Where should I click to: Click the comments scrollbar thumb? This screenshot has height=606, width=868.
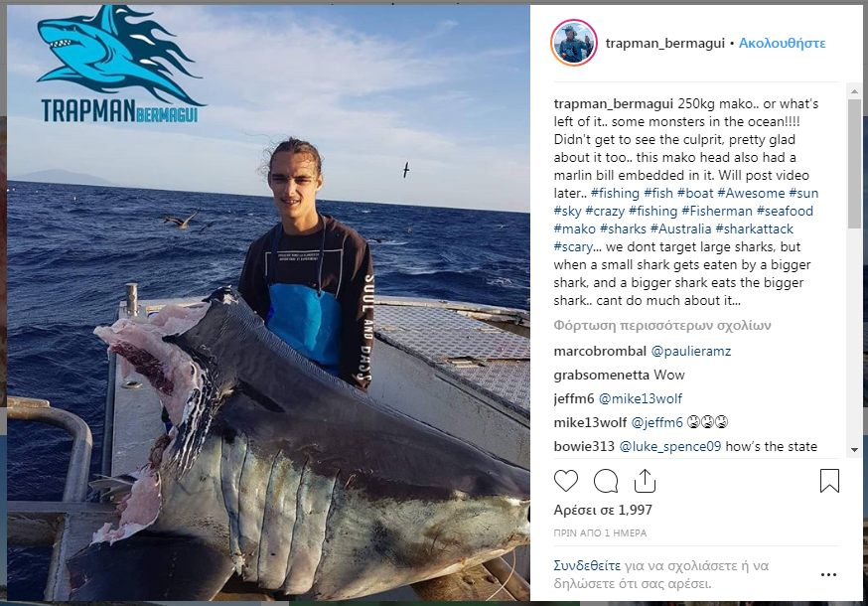(854, 163)
